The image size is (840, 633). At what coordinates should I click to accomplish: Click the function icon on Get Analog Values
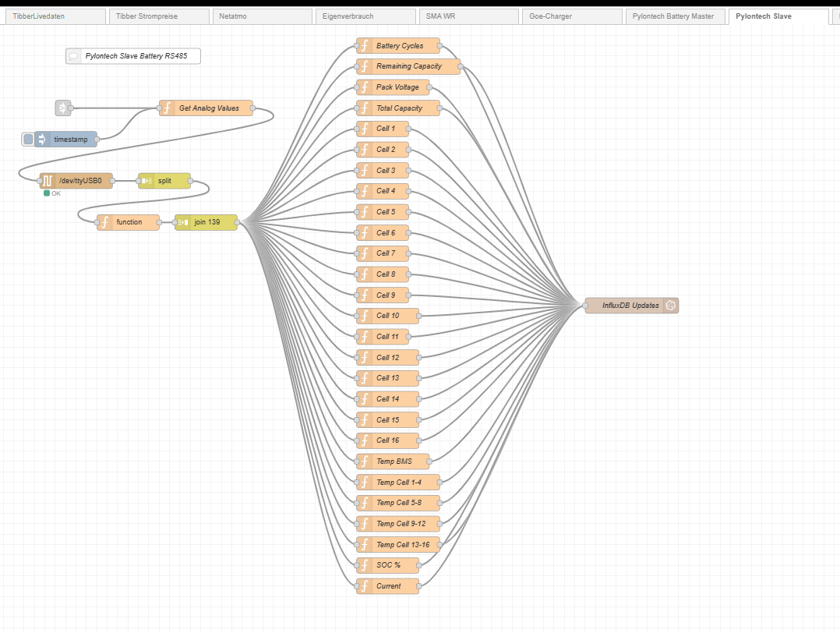[x=167, y=108]
